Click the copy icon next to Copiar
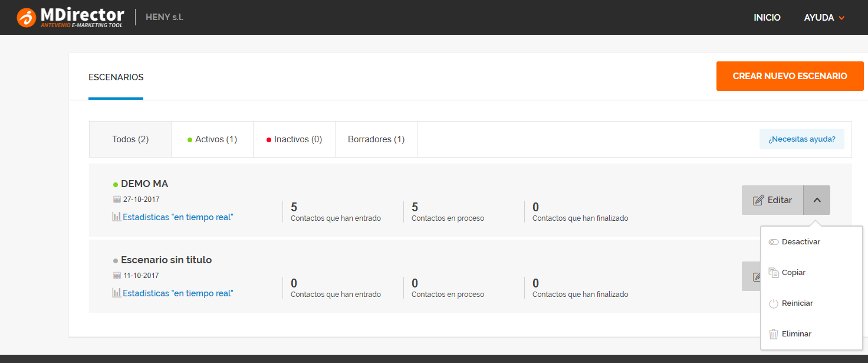Viewport: 868px width, 363px height. [774, 273]
